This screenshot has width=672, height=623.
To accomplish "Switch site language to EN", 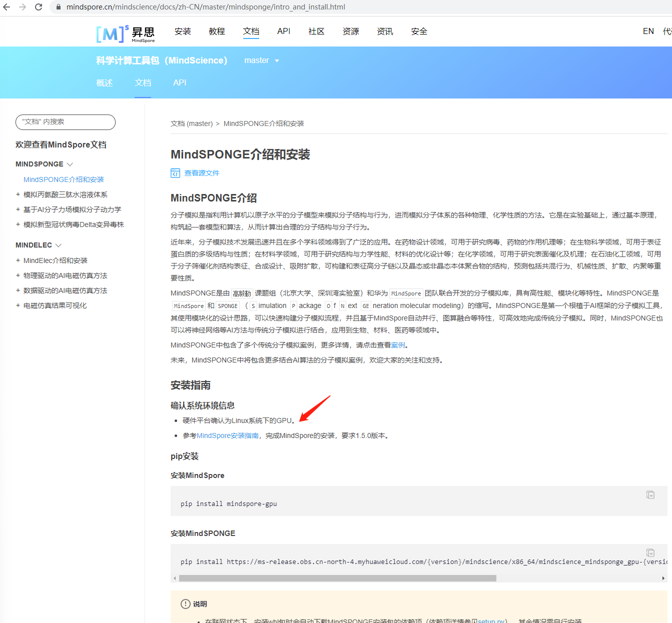I will (x=648, y=31).
